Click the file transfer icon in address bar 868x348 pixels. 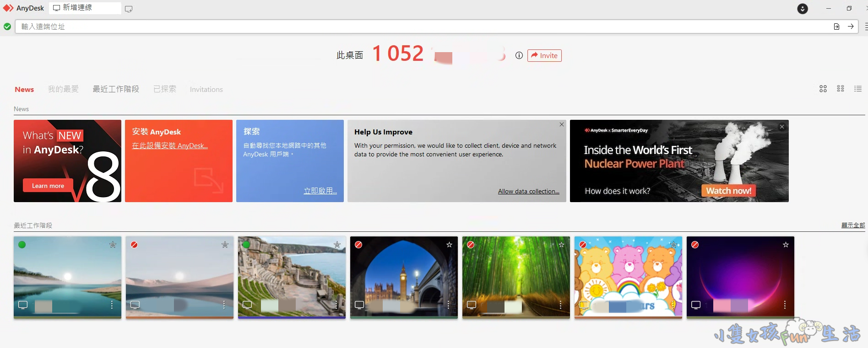836,27
